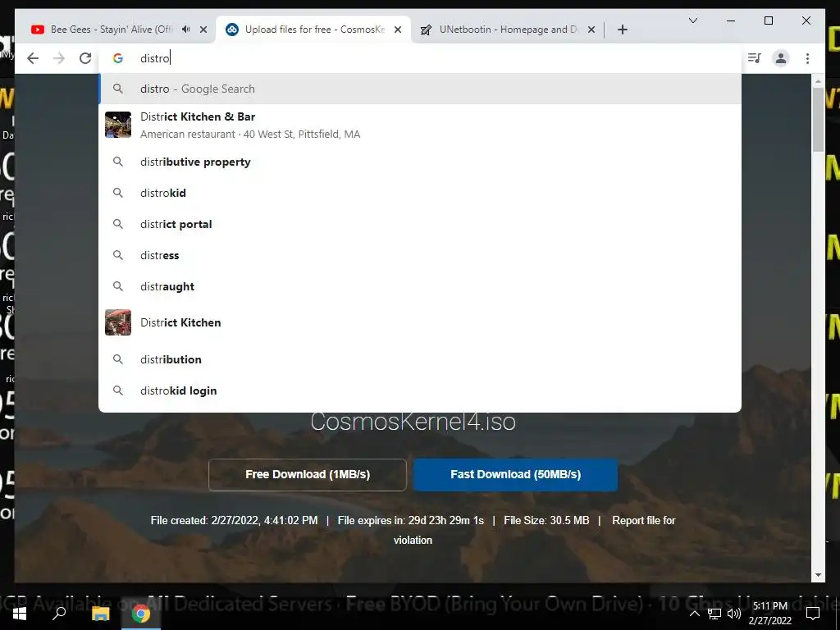Image resolution: width=840 pixels, height=630 pixels.
Task: Open a new tab with the plus button
Action: (622, 30)
